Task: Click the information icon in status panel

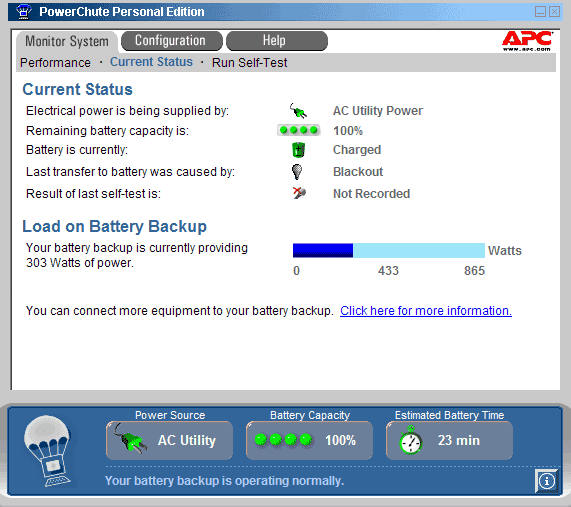Action: point(546,481)
